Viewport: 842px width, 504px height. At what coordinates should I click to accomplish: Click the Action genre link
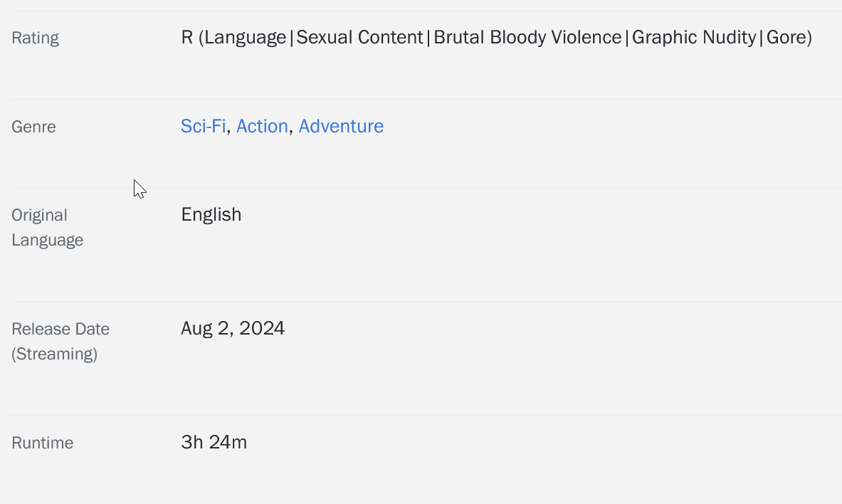pyautogui.click(x=262, y=127)
